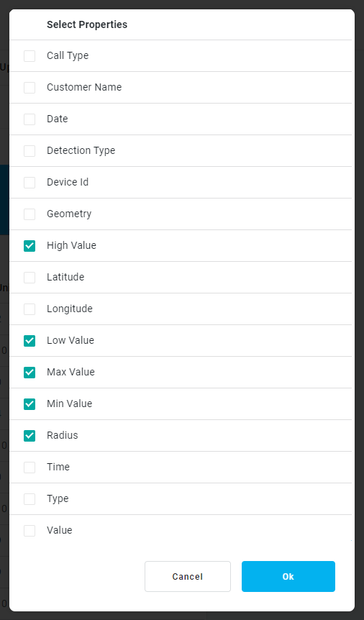Click the Detection Type label text
The height and width of the screenshot is (620, 364).
[x=81, y=150]
